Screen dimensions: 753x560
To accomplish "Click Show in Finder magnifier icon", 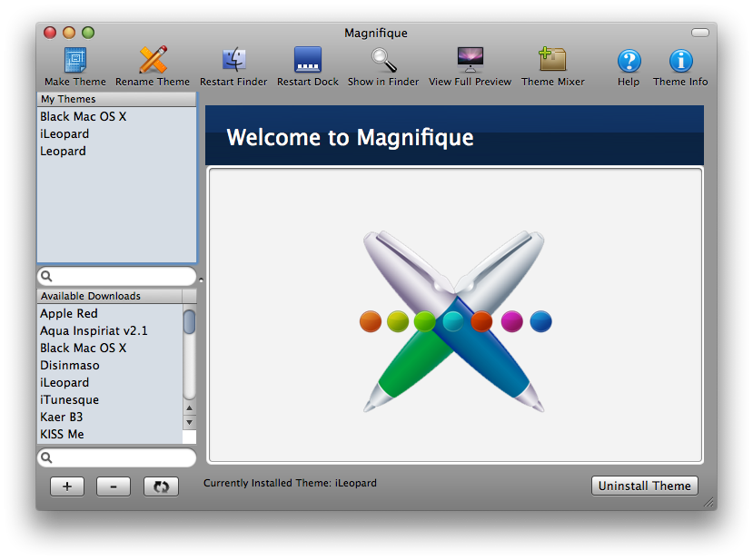I will pos(383,60).
